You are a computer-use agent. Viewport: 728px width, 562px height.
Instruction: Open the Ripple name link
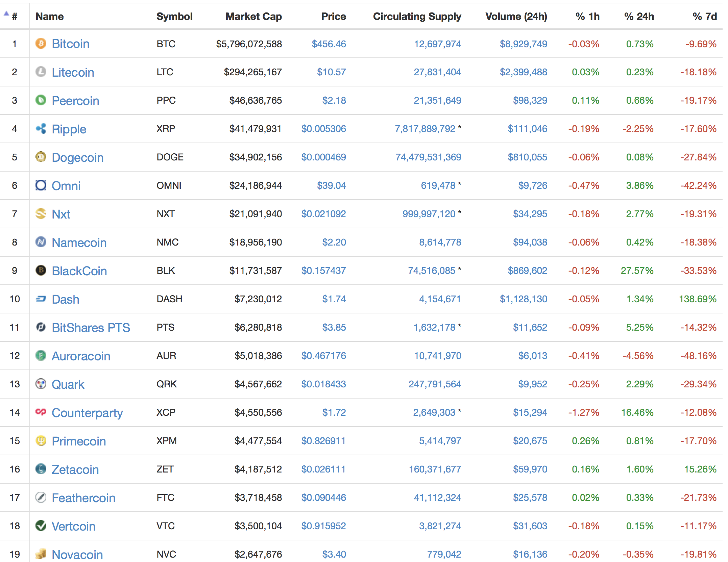point(69,129)
